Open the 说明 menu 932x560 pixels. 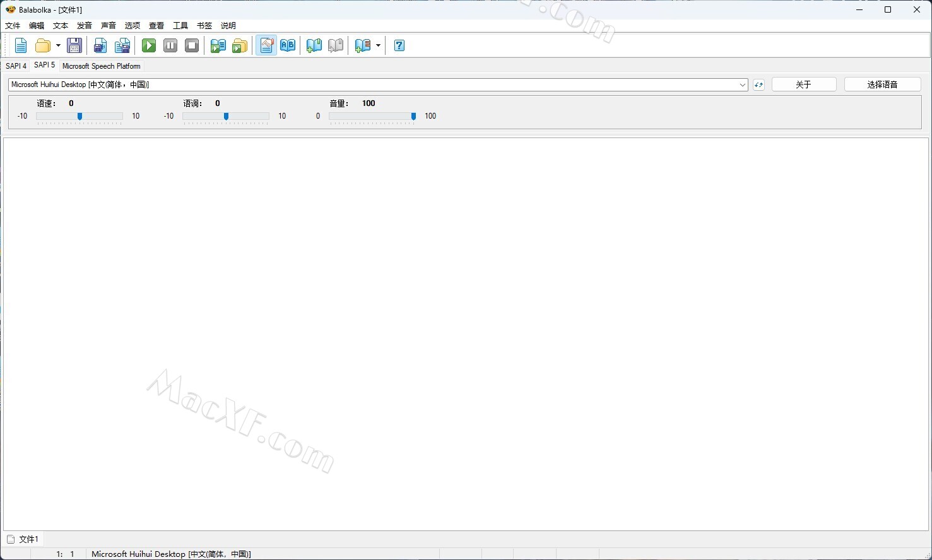coord(228,26)
